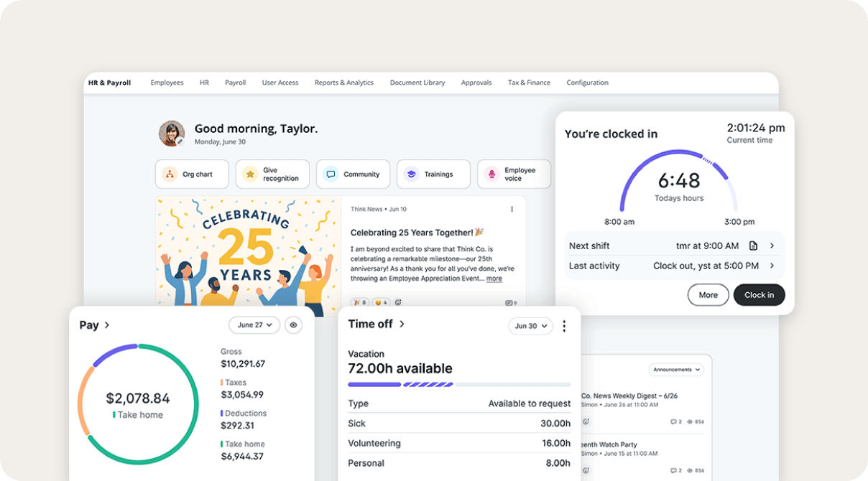Click the Employee voice microphone icon
The width and height of the screenshot is (868, 481).
tap(491, 174)
